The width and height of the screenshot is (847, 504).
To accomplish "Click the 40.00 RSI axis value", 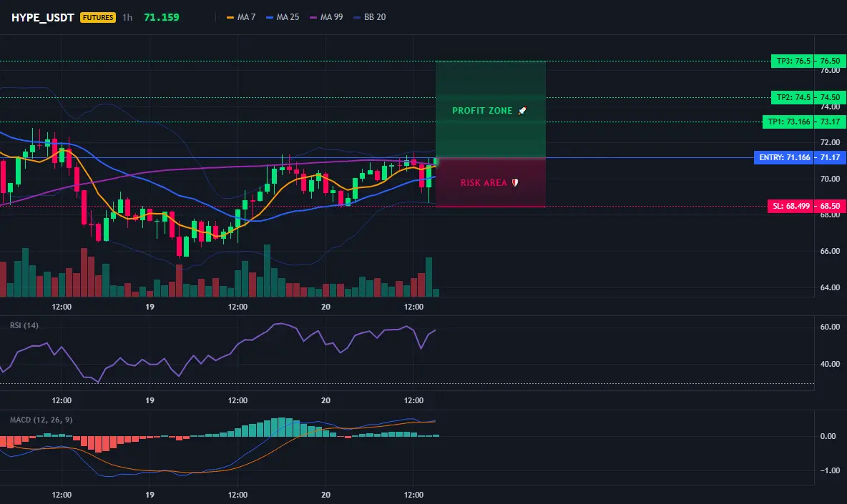I will click(x=831, y=365).
